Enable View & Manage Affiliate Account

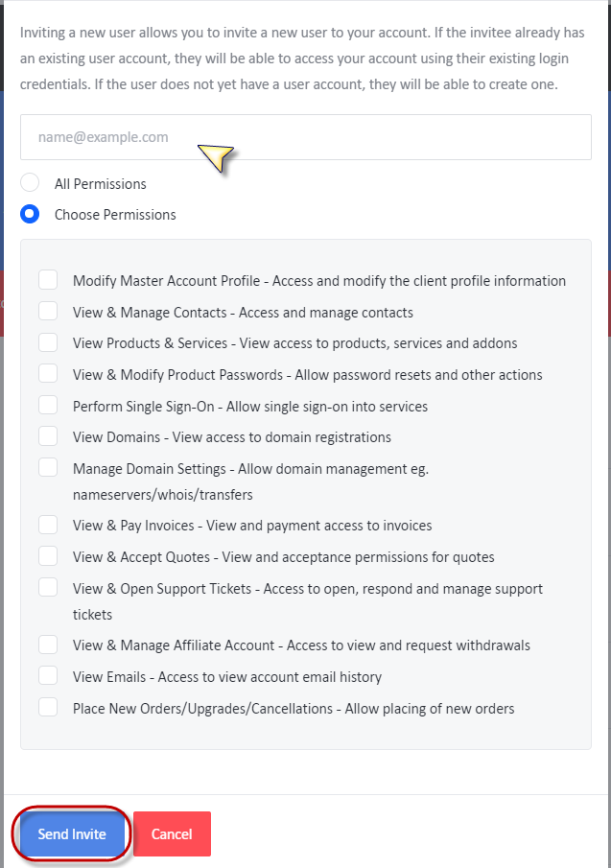pos(48,645)
